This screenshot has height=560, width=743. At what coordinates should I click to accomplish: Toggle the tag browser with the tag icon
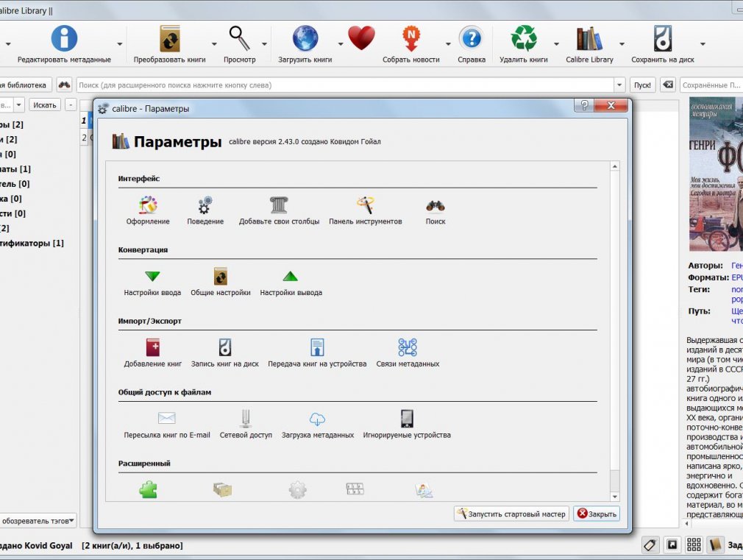650,545
